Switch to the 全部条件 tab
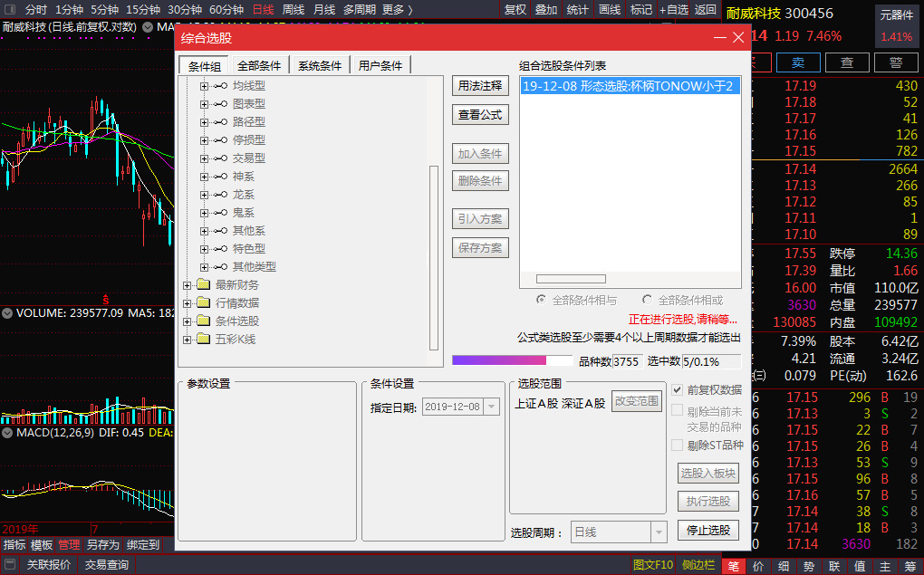This screenshot has width=924, height=575. click(x=261, y=65)
